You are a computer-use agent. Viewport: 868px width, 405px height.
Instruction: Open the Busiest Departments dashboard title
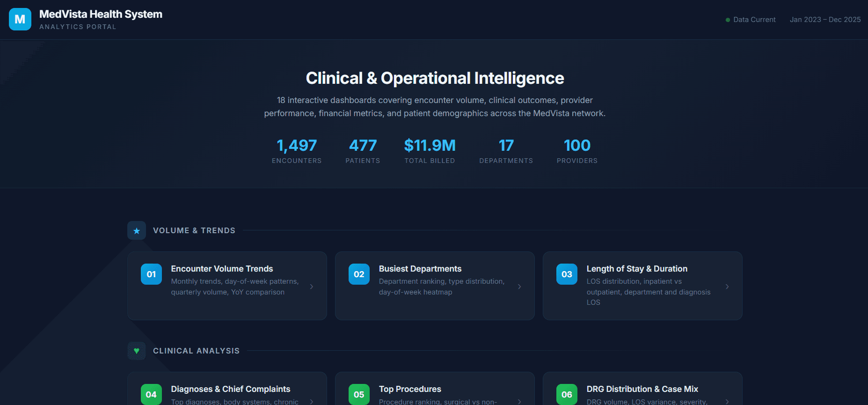pyautogui.click(x=420, y=269)
